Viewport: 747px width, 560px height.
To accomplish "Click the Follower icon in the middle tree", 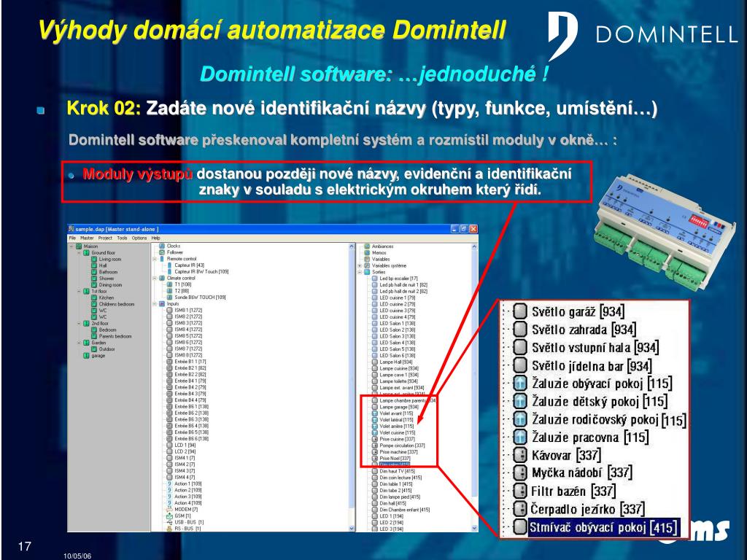I will coord(162,252).
